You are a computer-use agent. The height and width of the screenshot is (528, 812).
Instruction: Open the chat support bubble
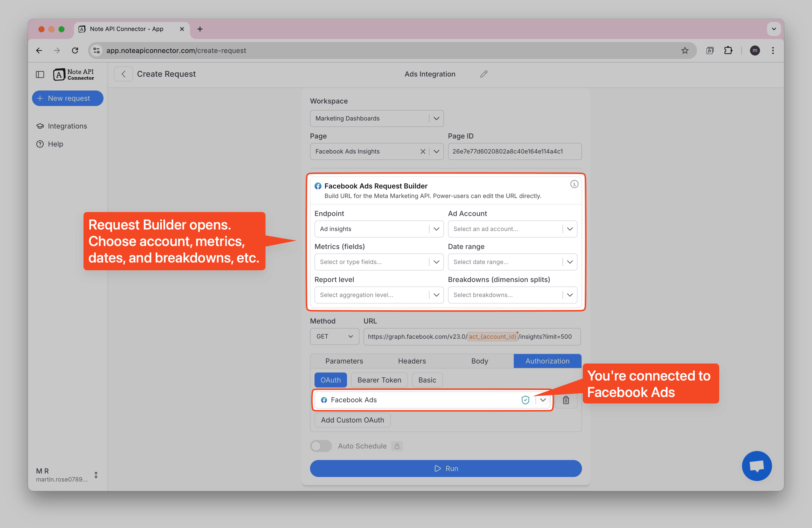756,466
